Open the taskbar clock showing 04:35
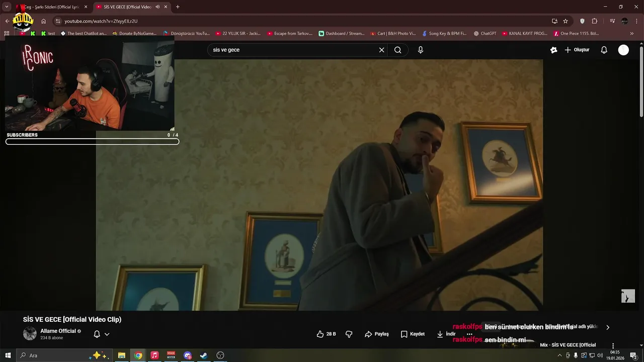 coord(615,355)
